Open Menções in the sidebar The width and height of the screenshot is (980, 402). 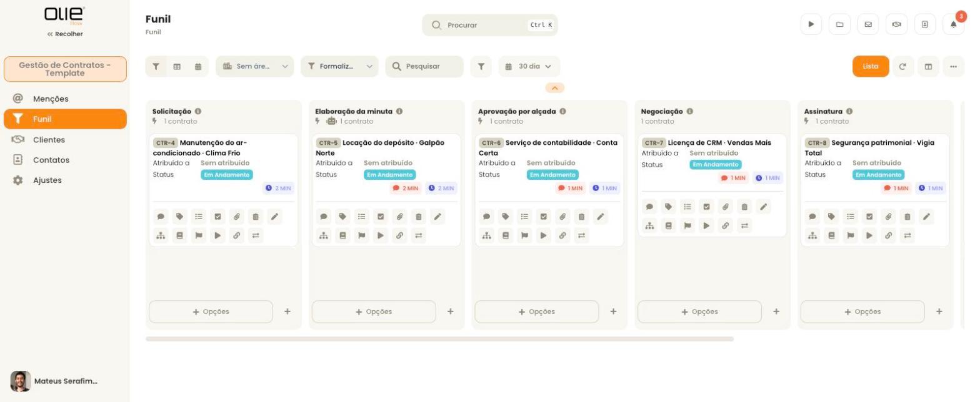tap(65, 99)
